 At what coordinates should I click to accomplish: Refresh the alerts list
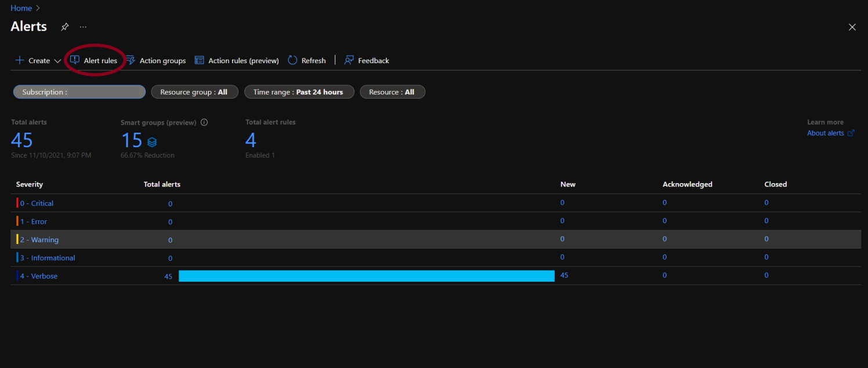pyautogui.click(x=306, y=60)
